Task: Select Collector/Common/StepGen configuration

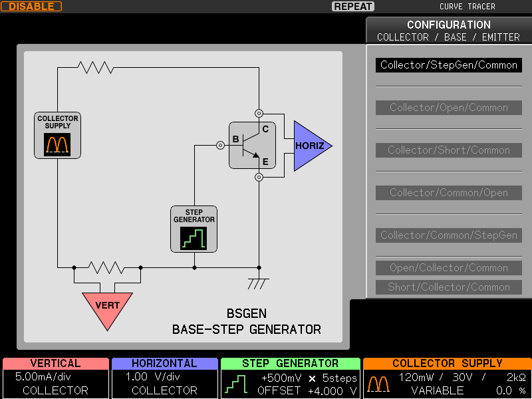Action: pos(448,235)
